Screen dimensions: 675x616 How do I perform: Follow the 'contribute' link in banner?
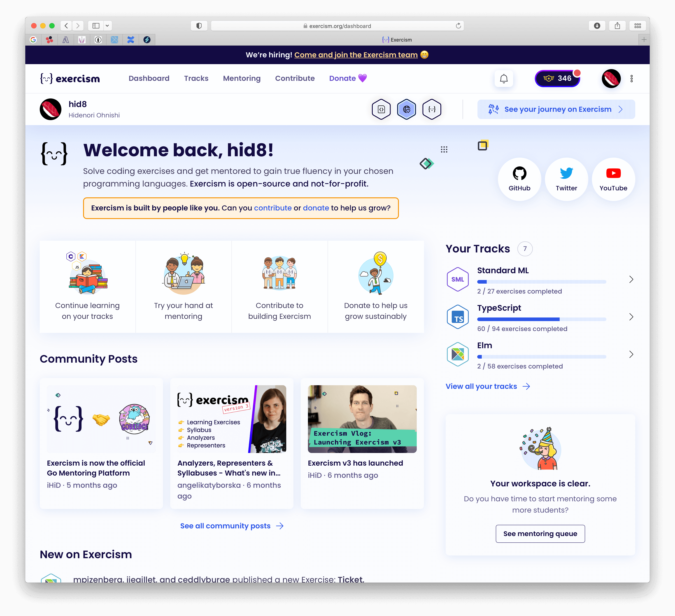tap(273, 208)
